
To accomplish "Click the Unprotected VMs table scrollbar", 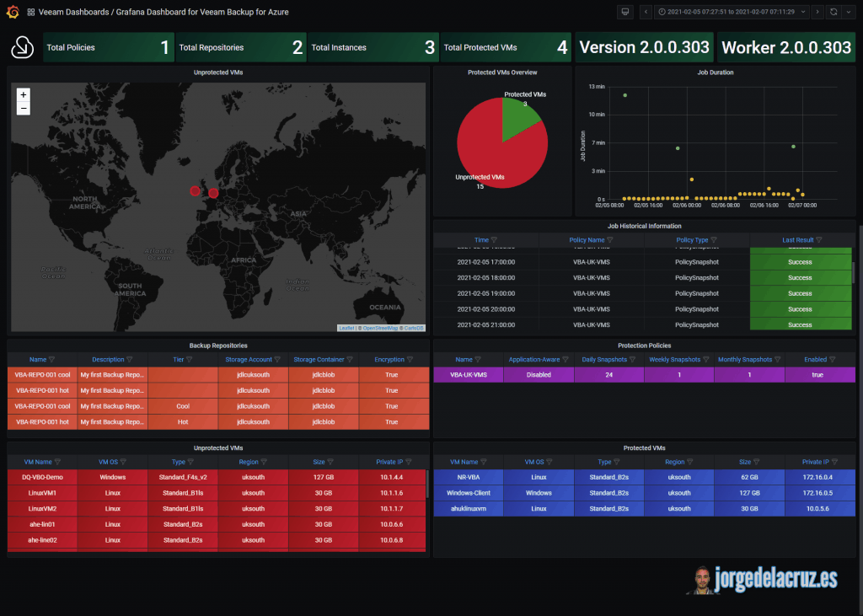I will tap(427, 485).
